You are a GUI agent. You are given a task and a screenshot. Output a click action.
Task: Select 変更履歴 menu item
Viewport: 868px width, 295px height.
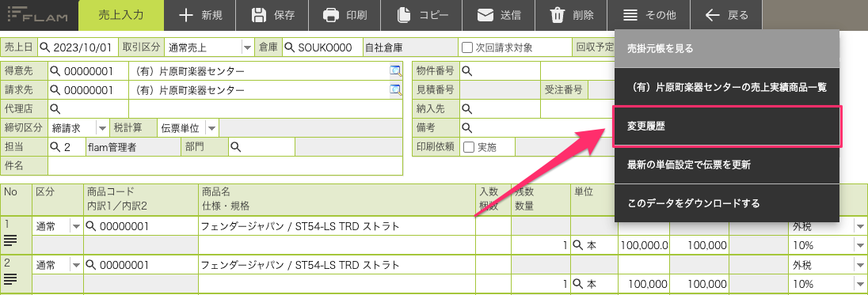tap(727, 127)
